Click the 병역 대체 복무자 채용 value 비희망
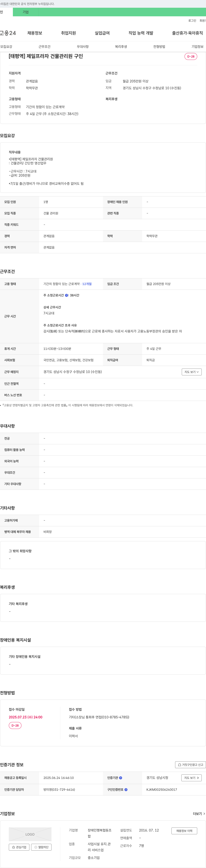The height and width of the screenshot is (868, 206). click(x=47, y=532)
